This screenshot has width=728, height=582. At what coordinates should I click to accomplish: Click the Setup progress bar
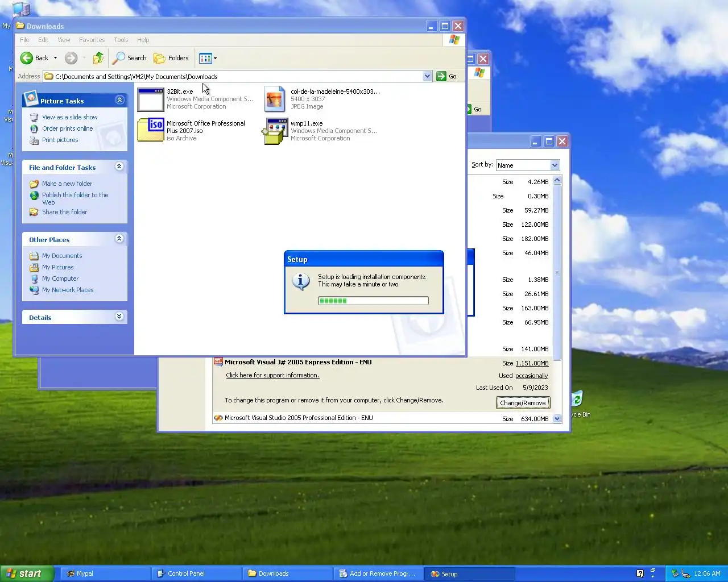tap(373, 301)
